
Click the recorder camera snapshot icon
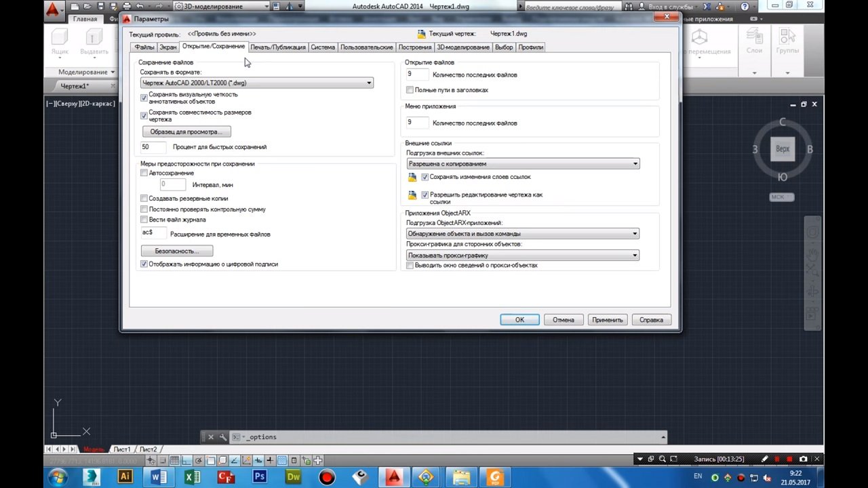point(804,459)
